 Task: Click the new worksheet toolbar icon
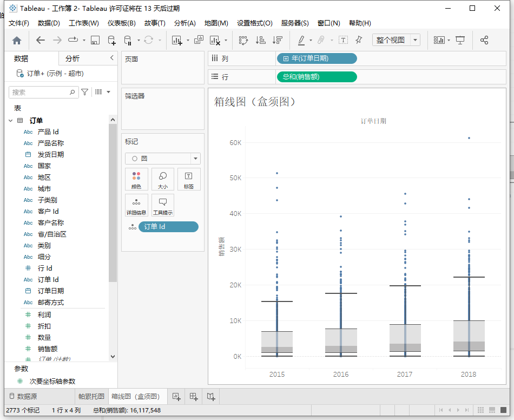(177, 41)
